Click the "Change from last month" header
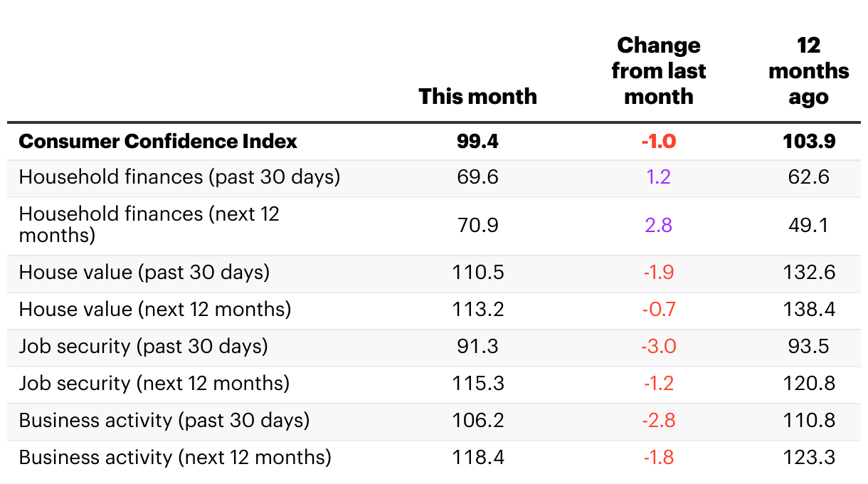 pyautogui.click(x=658, y=71)
